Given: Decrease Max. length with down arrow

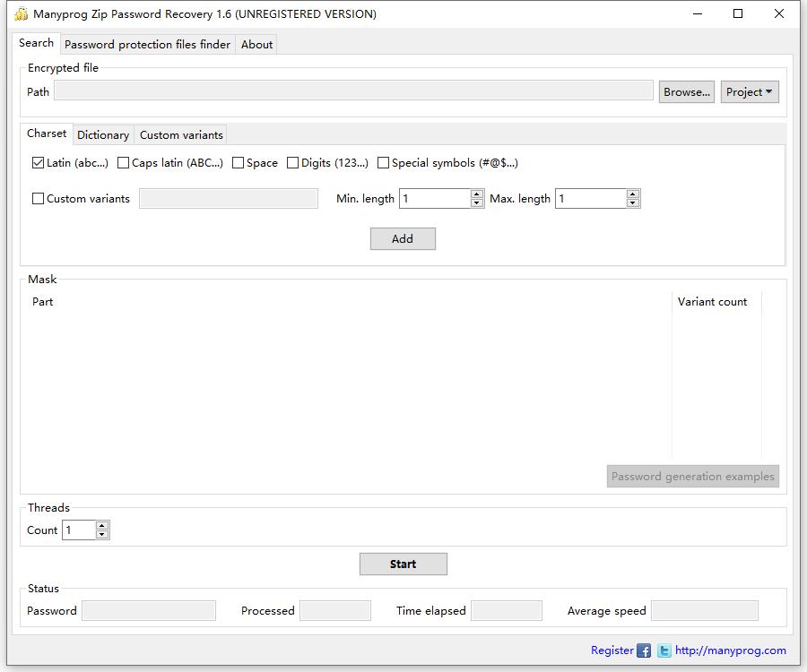Looking at the screenshot, I should click(633, 203).
